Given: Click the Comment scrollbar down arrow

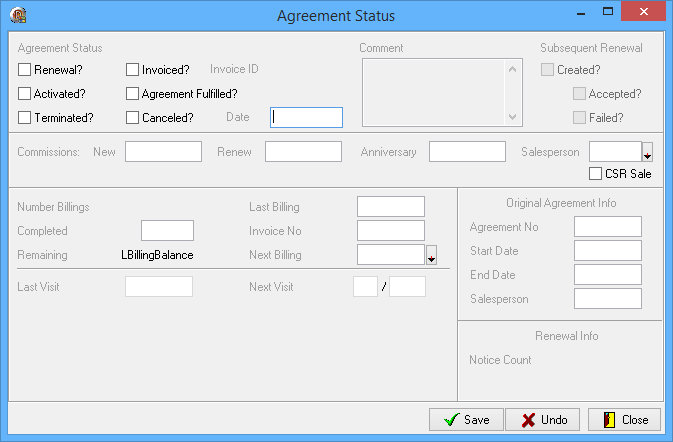Looking at the screenshot, I should click(x=512, y=116).
